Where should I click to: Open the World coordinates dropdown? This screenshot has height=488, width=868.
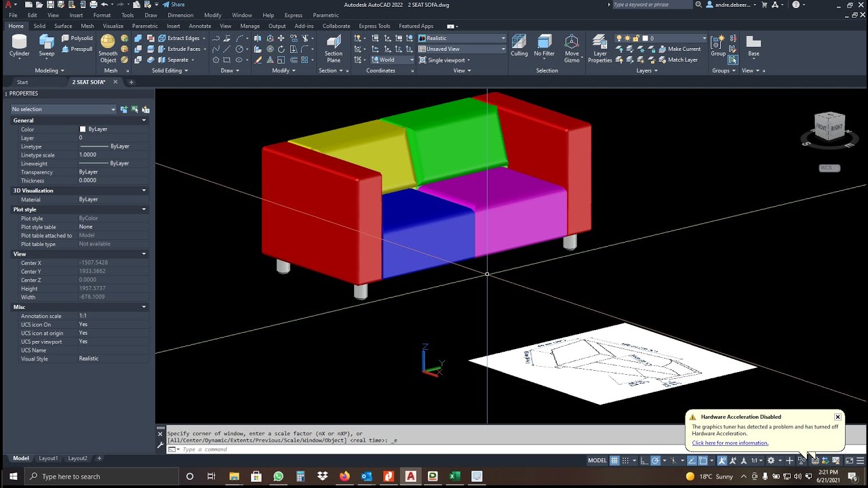point(393,60)
